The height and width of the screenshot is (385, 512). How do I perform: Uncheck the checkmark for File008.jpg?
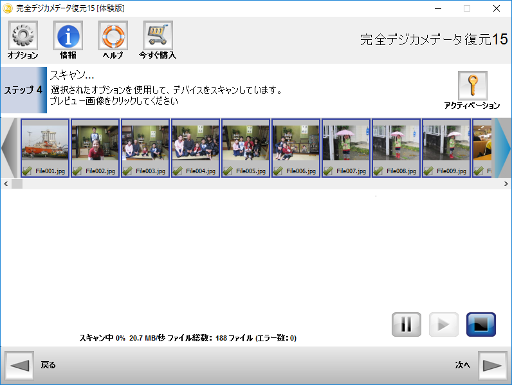coord(378,171)
